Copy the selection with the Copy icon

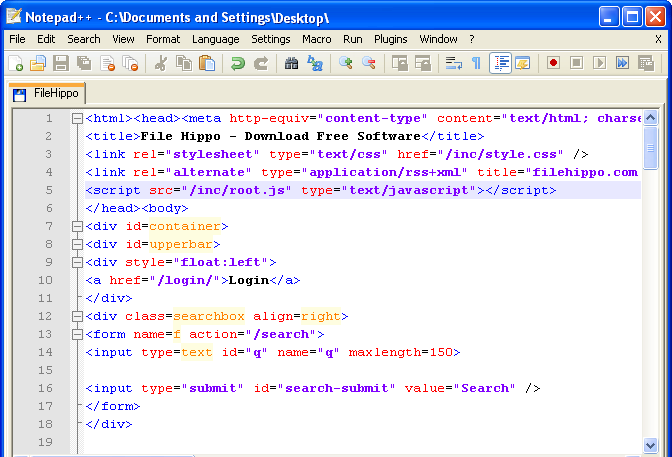[184, 63]
